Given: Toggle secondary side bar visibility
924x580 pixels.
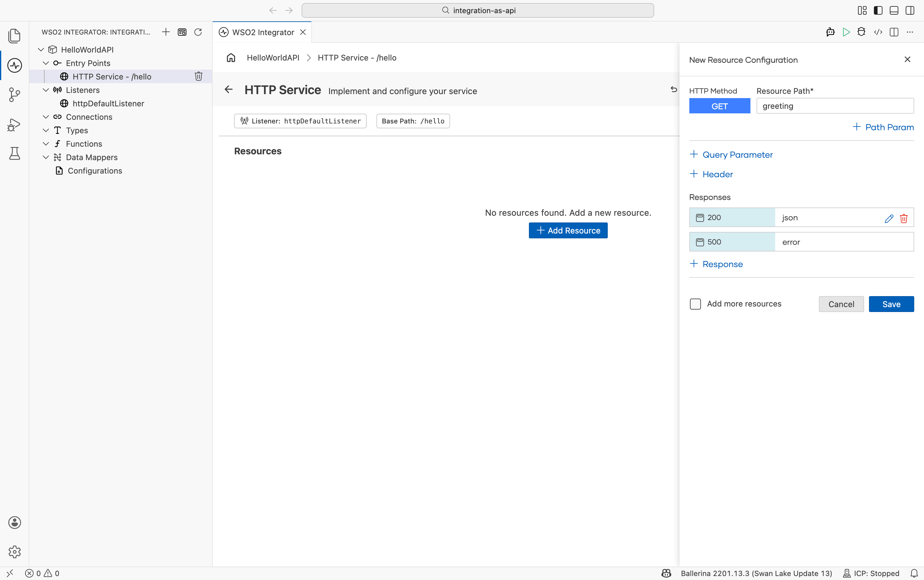Looking at the screenshot, I should coord(910,10).
